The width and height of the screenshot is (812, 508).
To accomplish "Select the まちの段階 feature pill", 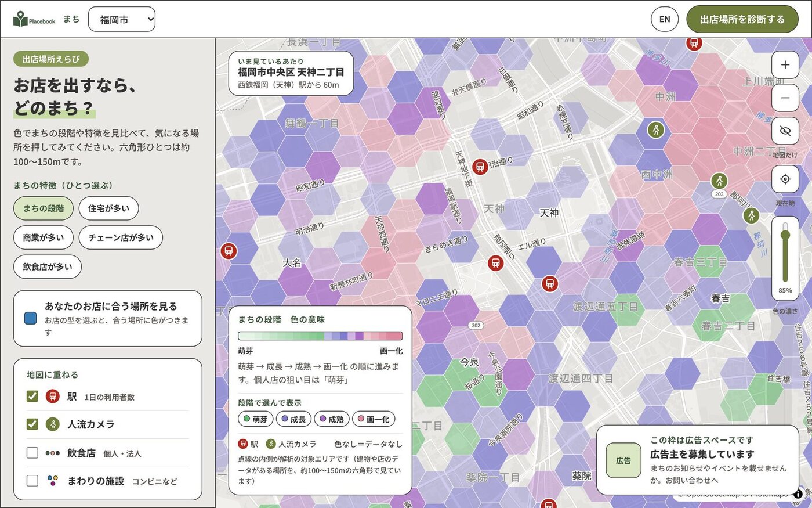I will 43,208.
